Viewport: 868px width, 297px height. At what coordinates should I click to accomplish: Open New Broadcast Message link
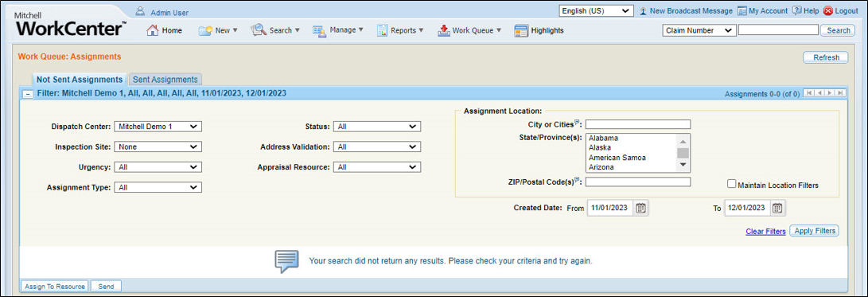pyautogui.click(x=691, y=11)
